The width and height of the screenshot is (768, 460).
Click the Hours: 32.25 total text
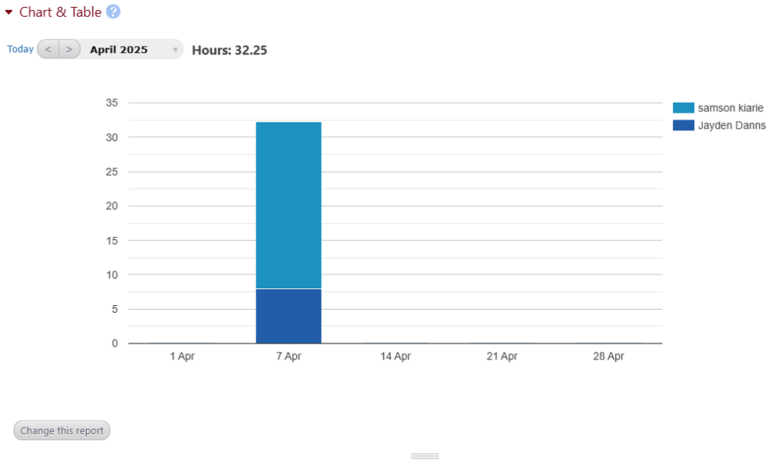229,50
